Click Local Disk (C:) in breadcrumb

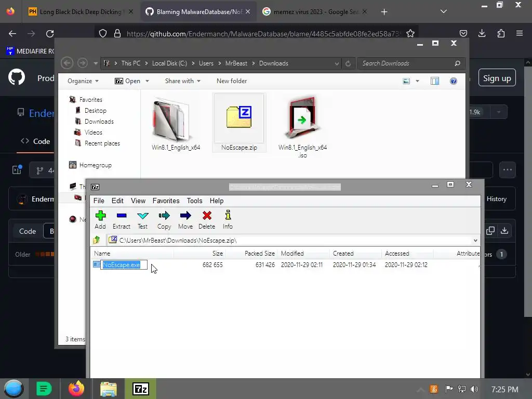tap(169, 63)
